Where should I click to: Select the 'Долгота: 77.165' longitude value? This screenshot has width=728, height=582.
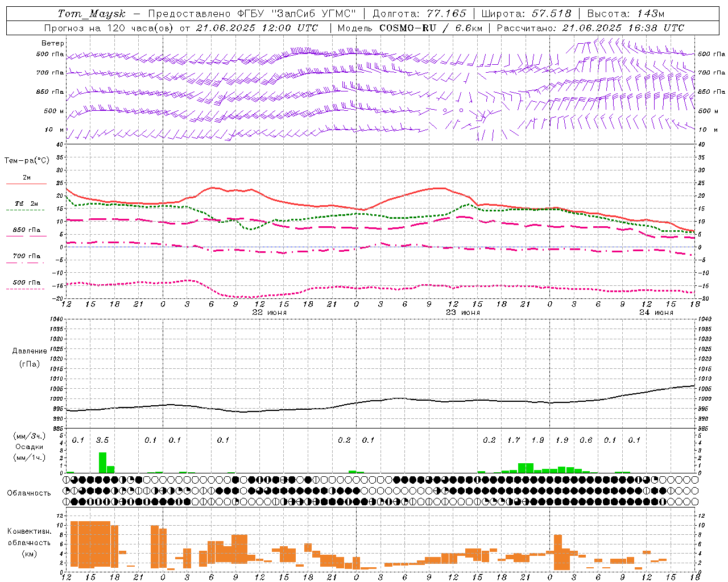419,14
